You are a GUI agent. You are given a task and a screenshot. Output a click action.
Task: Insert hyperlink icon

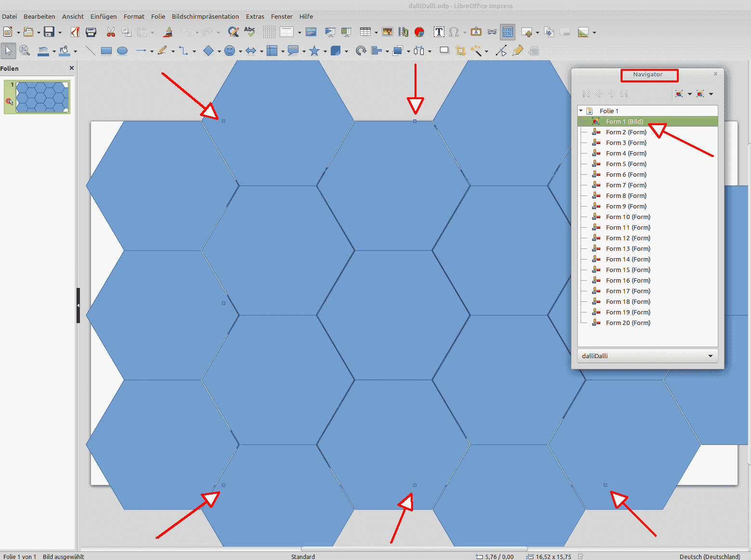point(492,32)
